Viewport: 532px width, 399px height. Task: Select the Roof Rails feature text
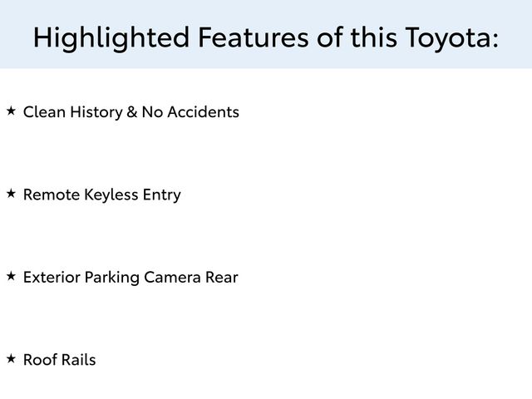[x=59, y=360]
